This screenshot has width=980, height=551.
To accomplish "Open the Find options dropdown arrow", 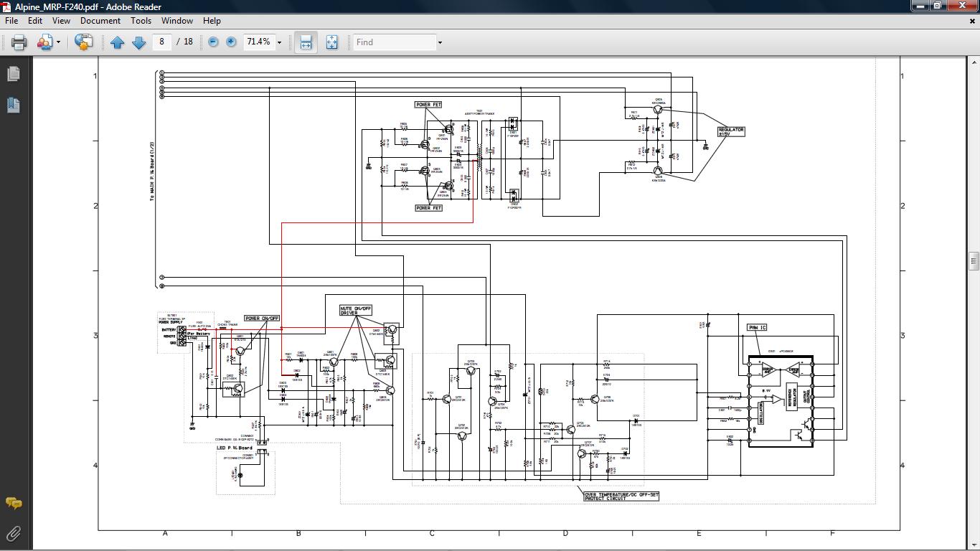I will pyautogui.click(x=440, y=42).
